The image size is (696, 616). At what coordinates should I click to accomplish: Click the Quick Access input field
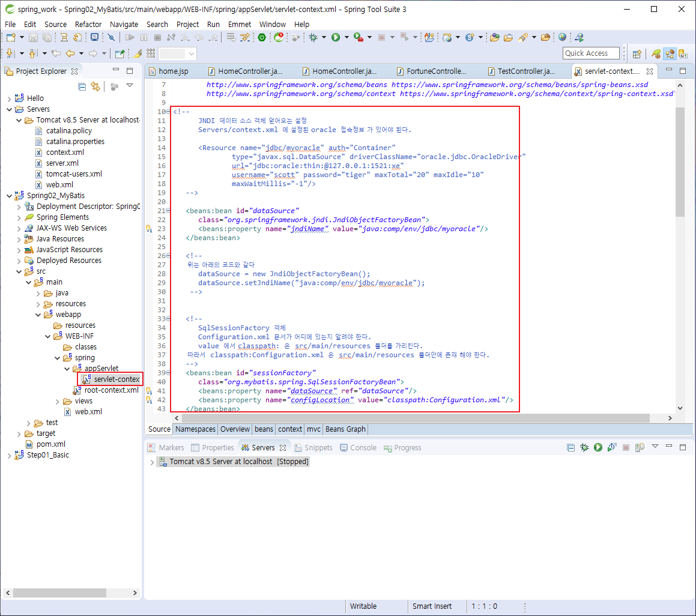[x=590, y=53]
